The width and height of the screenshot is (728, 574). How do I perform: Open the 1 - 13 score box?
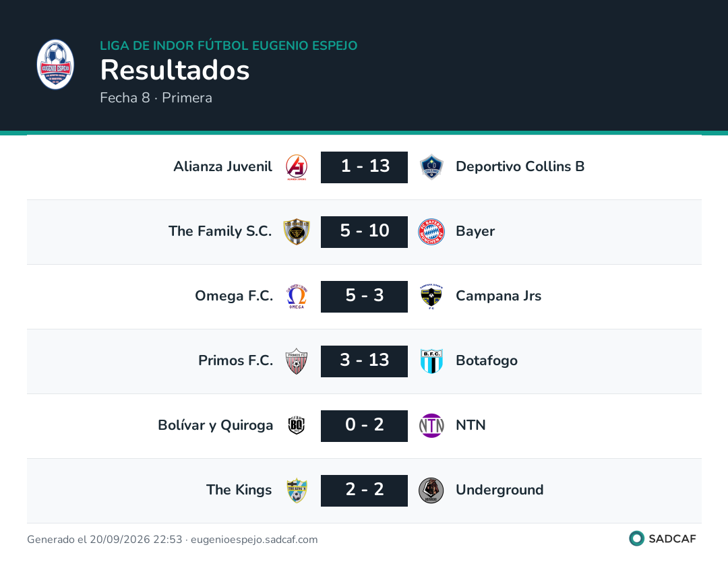pyautogui.click(x=364, y=167)
